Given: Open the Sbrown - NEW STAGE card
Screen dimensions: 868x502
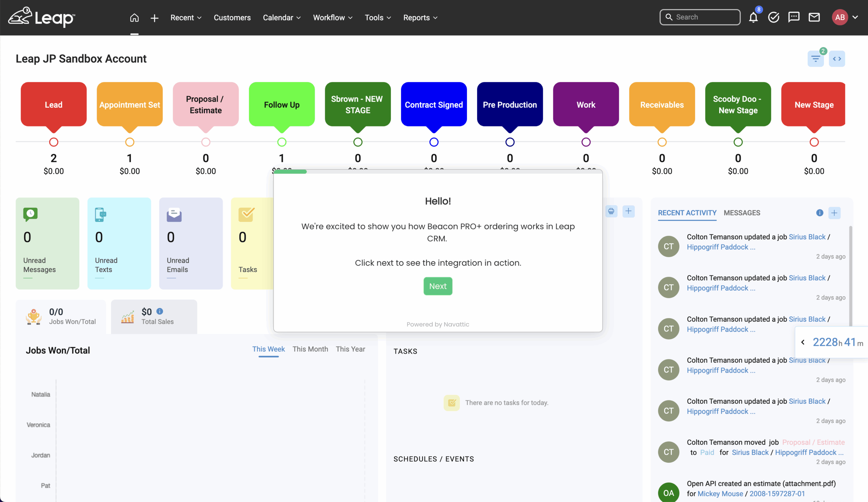Looking at the screenshot, I should (x=357, y=105).
